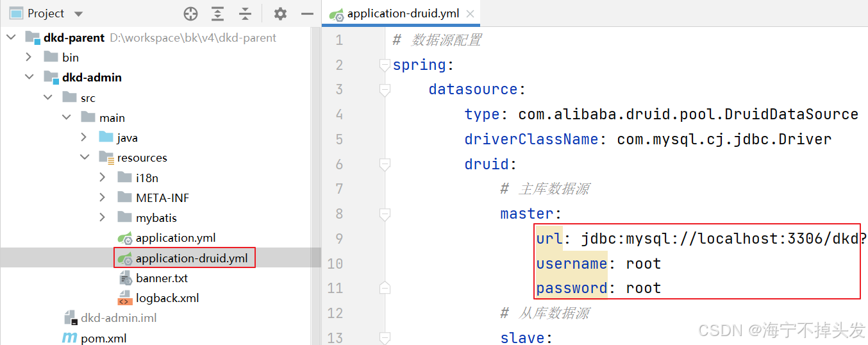Click the com.alibaba.druid.pool.DruidDataSource value
The image size is (868, 345).
click(688, 114)
